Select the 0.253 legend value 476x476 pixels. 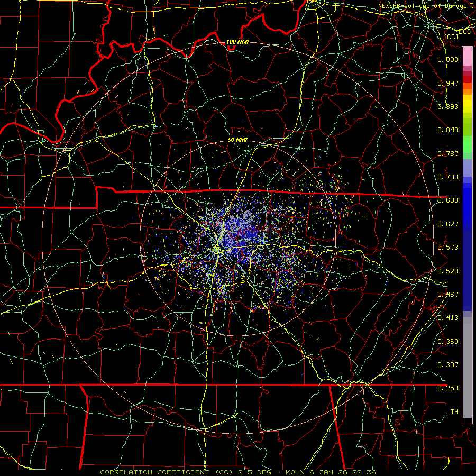click(448, 388)
